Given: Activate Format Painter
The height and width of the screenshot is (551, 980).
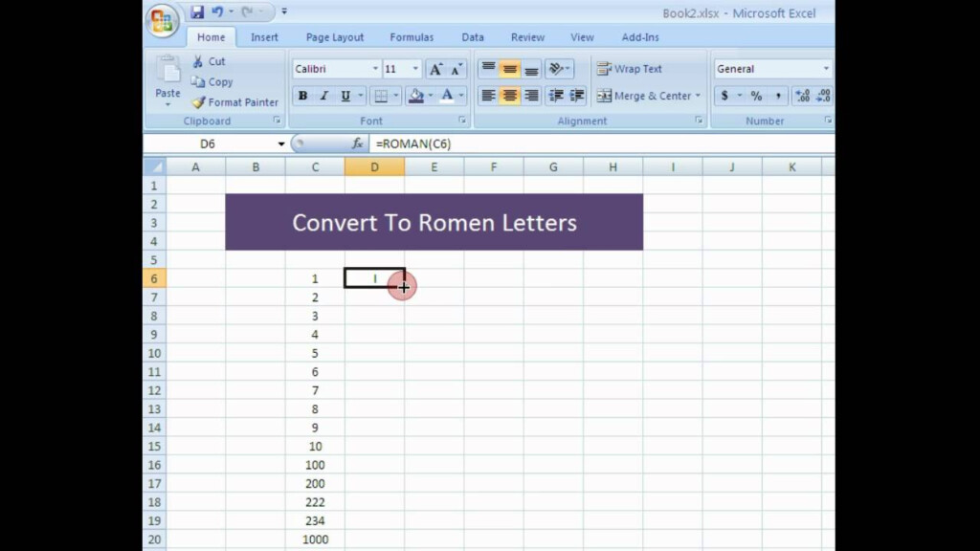Looking at the screenshot, I should pyautogui.click(x=235, y=102).
